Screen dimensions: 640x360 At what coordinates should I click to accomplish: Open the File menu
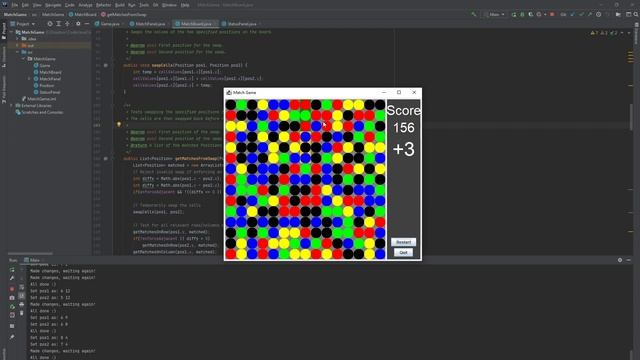[14, 5]
